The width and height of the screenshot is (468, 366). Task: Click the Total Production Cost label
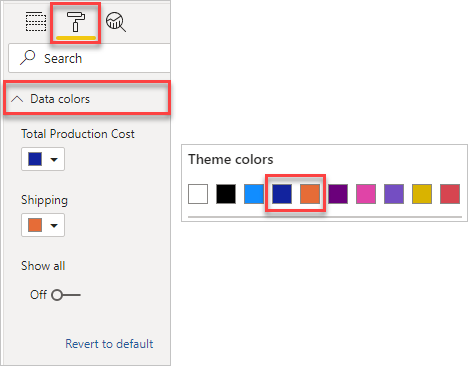(x=78, y=134)
